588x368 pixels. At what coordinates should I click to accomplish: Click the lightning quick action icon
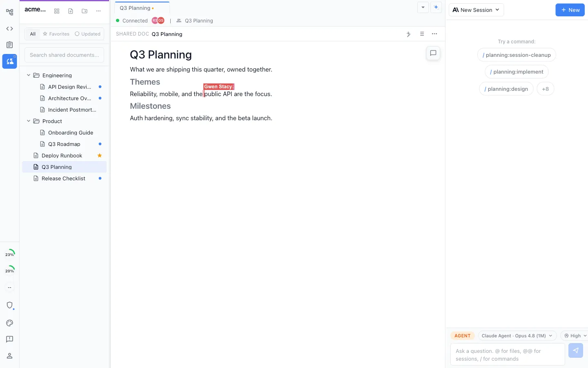click(x=408, y=34)
